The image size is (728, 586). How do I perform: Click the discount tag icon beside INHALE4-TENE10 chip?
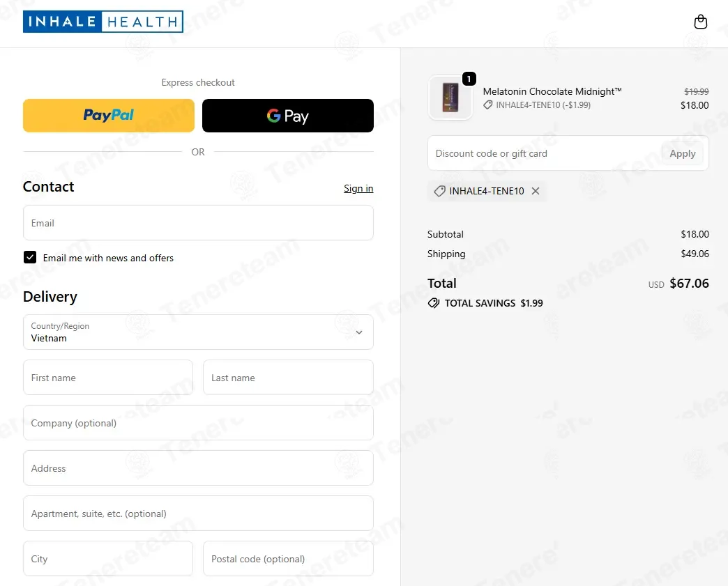point(439,191)
